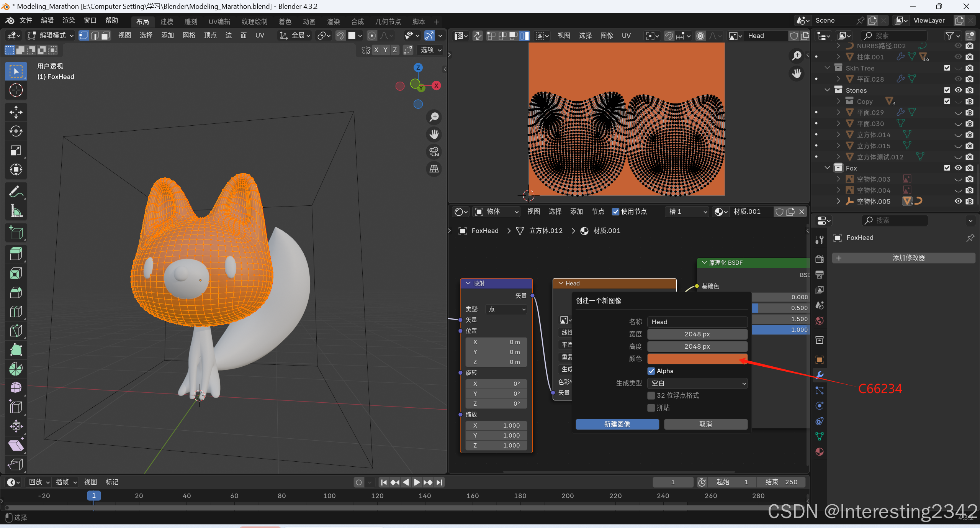Toggle camera view in viewport gizmo
Viewport: 980px width, 528px height.
(x=434, y=152)
